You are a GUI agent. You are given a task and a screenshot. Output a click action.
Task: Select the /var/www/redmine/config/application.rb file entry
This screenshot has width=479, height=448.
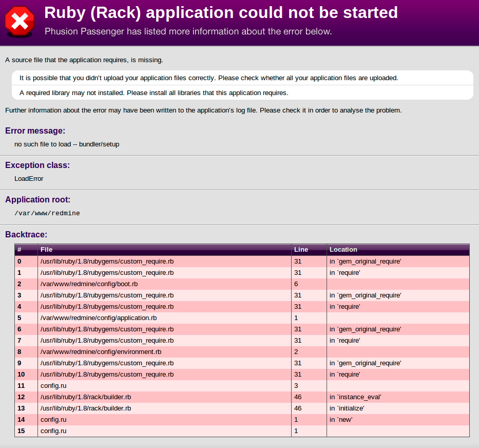click(99, 318)
